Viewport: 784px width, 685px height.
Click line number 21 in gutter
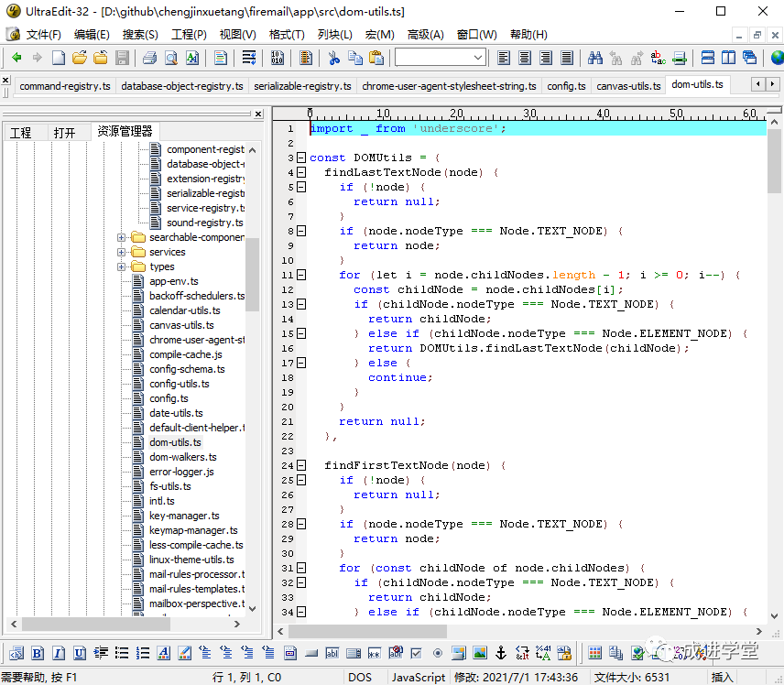coord(288,421)
